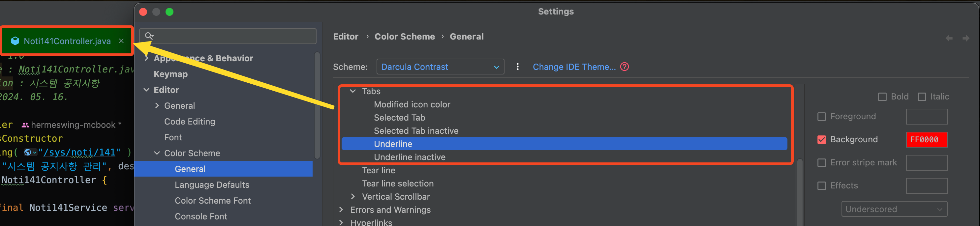Click the scheme options three-dot icon

(x=517, y=67)
